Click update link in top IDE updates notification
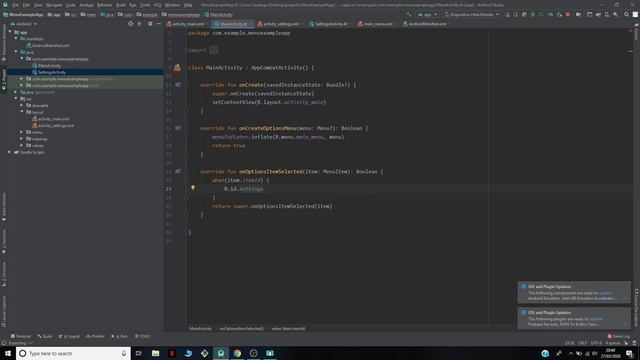The height and width of the screenshot is (360, 640). click(605, 293)
